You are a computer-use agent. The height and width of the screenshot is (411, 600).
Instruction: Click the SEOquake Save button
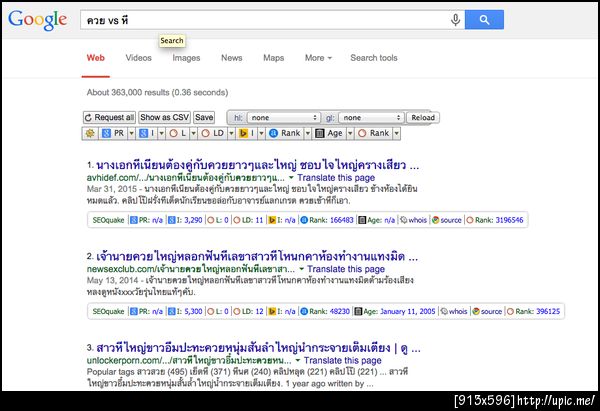point(204,117)
